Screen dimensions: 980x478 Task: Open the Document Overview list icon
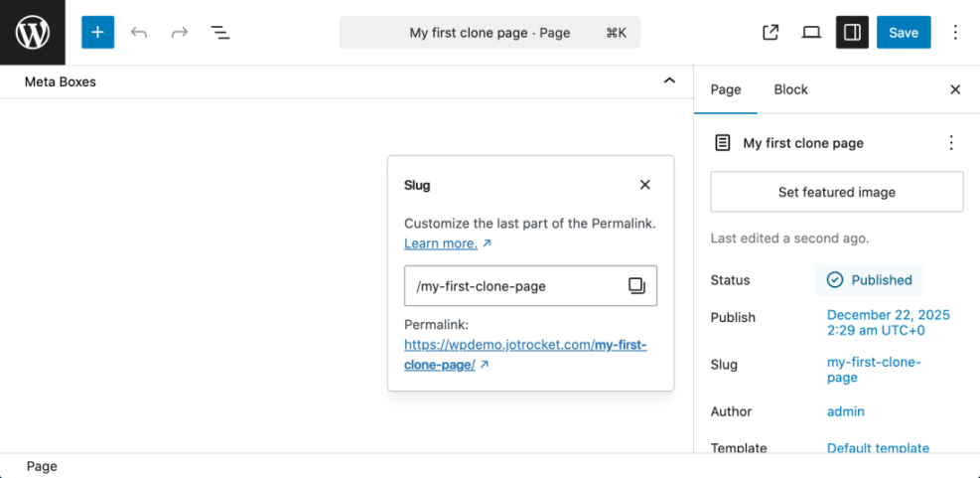pyautogui.click(x=220, y=33)
